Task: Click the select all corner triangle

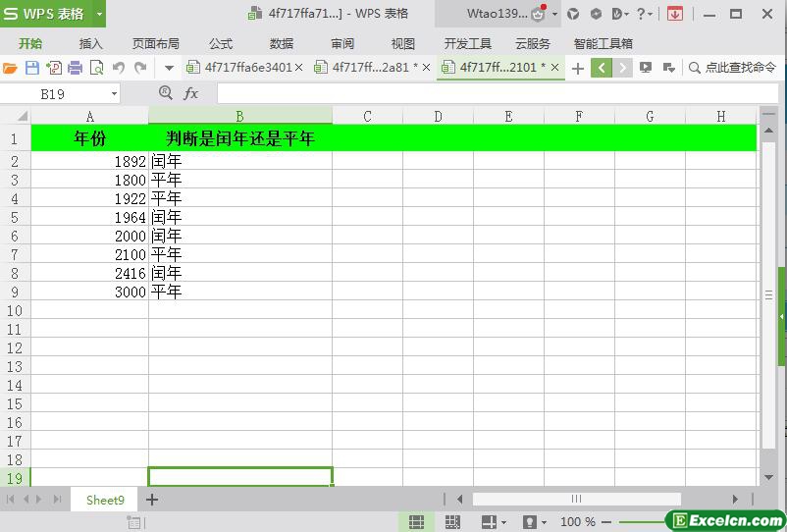Action: click(x=23, y=117)
